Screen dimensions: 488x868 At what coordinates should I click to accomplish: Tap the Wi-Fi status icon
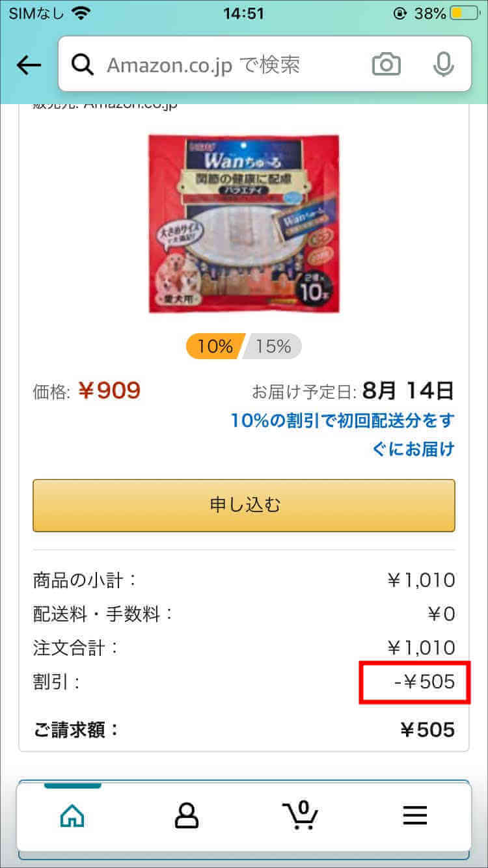82,12
